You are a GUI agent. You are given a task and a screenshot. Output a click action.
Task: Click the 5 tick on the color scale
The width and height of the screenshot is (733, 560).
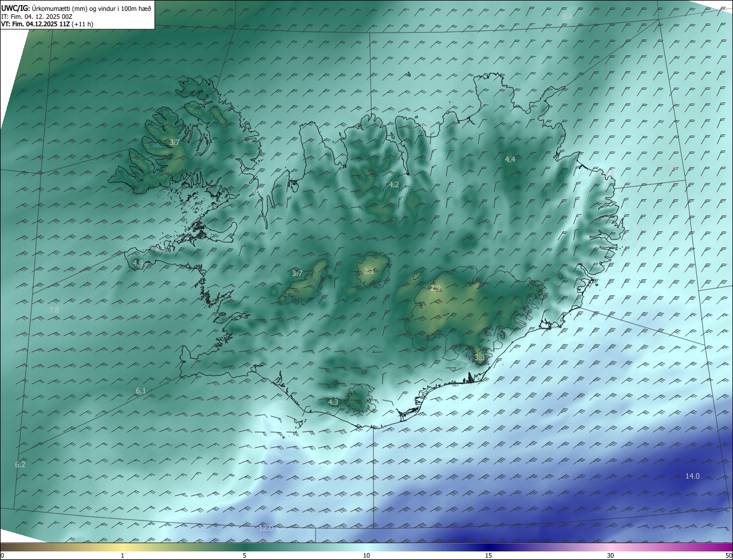pyautogui.click(x=245, y=555)
